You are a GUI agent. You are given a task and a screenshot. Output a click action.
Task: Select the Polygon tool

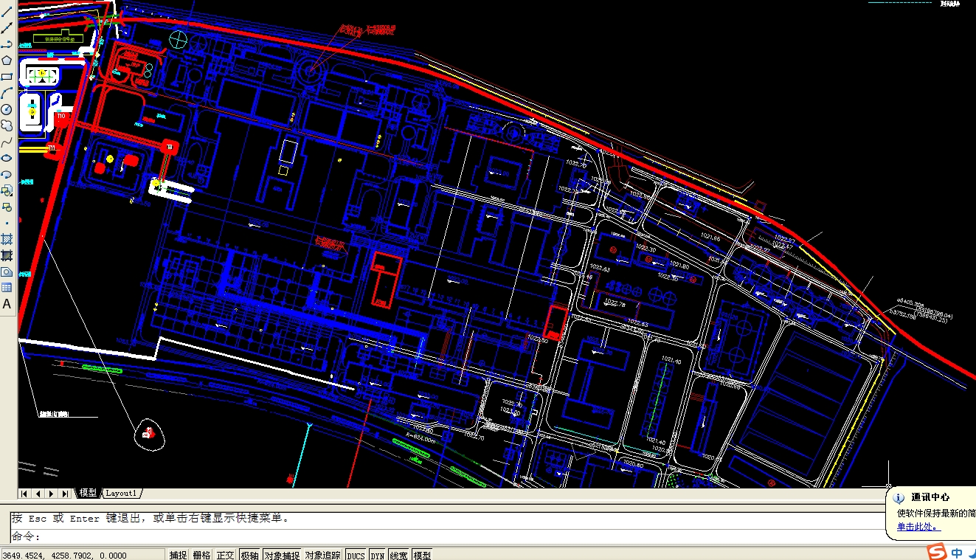7,61
